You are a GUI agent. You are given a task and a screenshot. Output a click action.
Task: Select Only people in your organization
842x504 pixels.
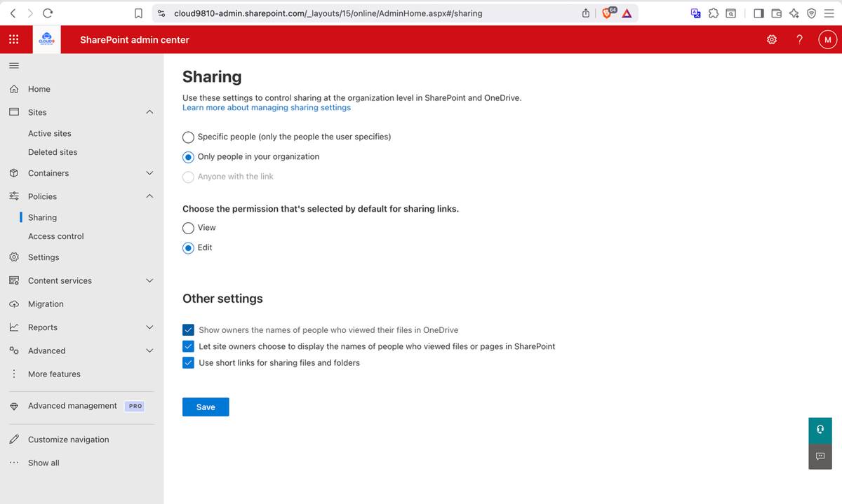188,157
